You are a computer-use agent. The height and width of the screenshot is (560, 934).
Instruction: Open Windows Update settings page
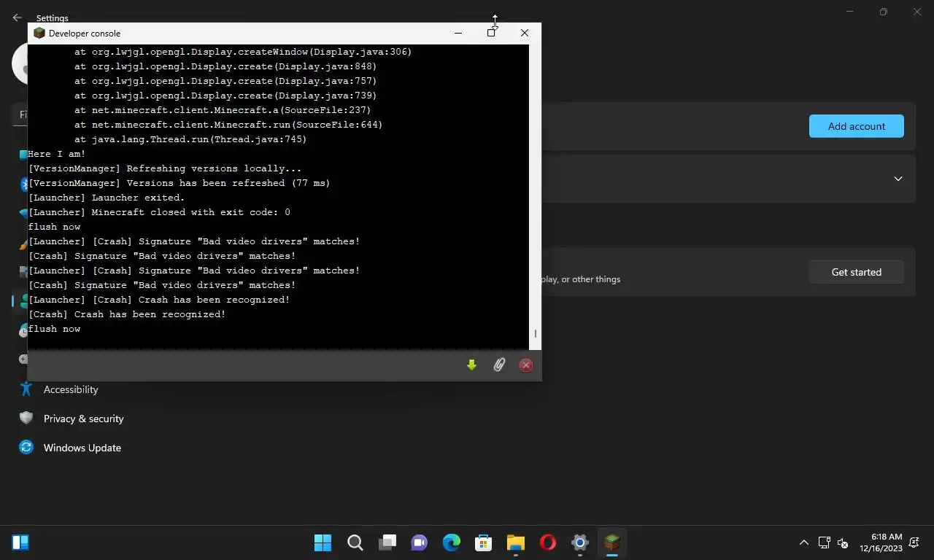pos(82,448)
